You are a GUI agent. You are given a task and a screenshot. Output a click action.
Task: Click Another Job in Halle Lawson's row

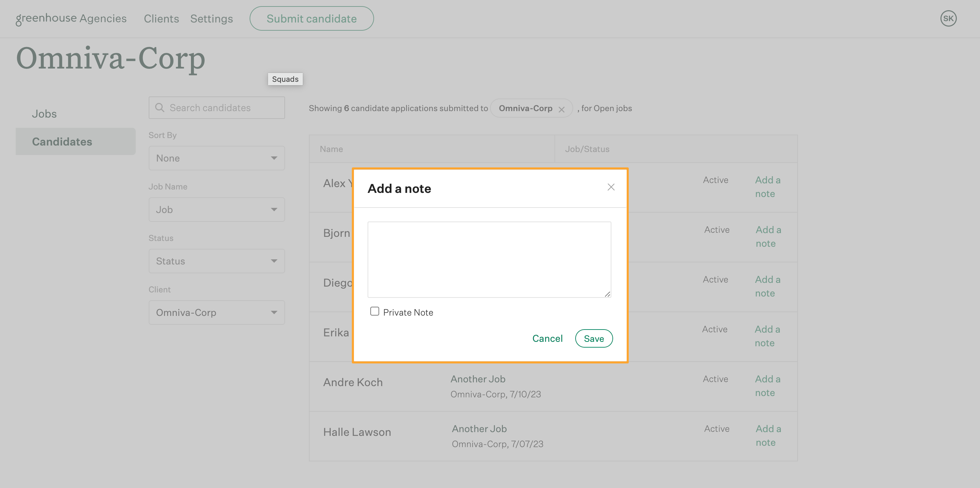pyautogui.click(x=479, y=429)
